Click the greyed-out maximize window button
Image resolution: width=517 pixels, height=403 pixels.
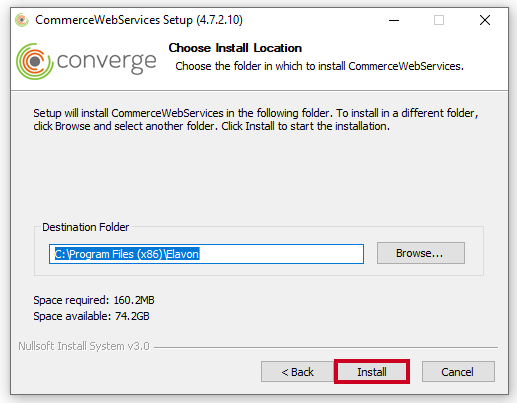pyautogui.click(x=439, y=20)
